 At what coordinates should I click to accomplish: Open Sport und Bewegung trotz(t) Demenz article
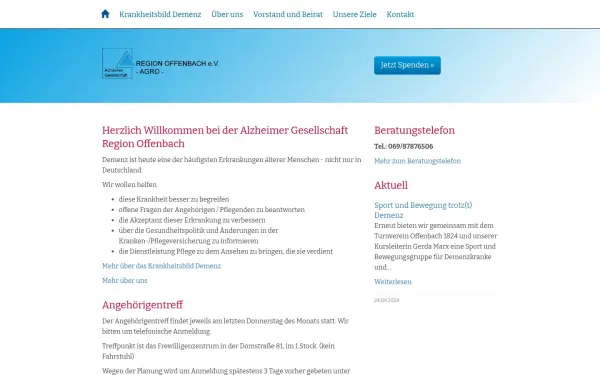[423, 210]
